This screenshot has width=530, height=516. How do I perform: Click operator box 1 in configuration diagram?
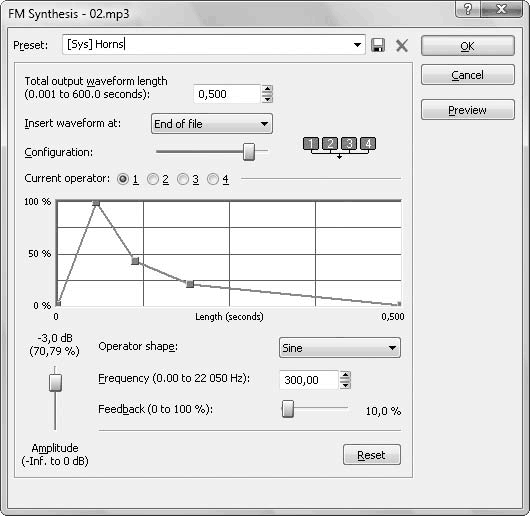(x=311, y=143)
